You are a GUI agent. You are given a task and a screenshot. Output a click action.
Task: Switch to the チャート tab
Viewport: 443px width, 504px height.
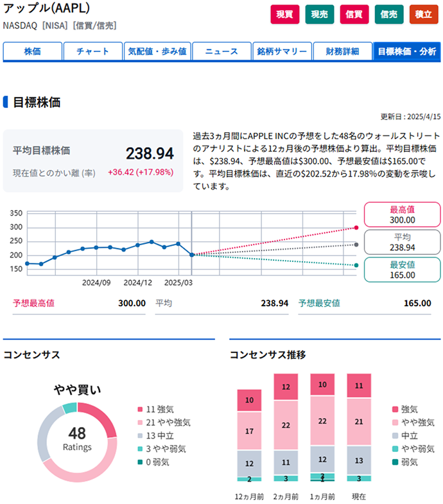(x=93, y=51)
